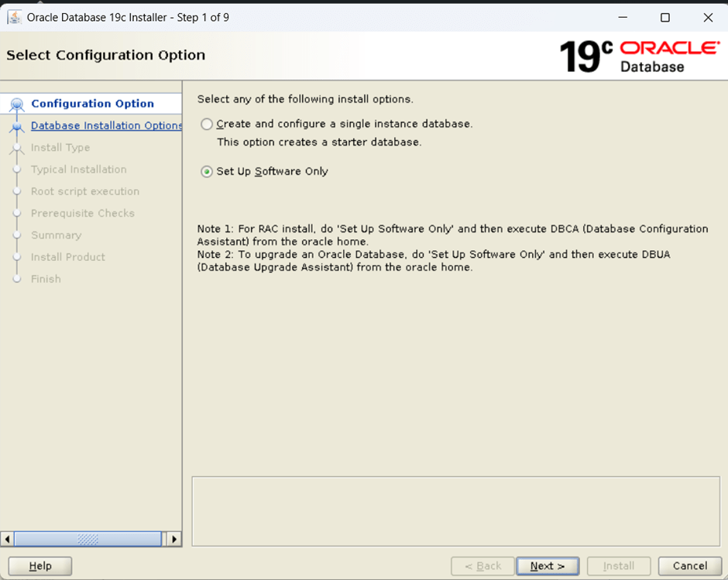The image size is (728, 580).
Task: Minimize the Oracle installer window
Action: pyautogui.click(x=622, y=17)
